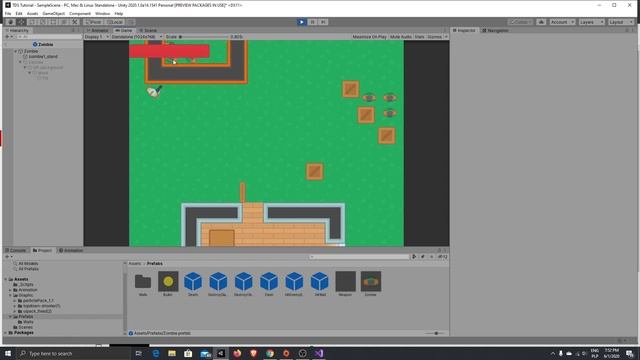Image resolution: width=640 pixels, height=360 pixels.
Task: Select the Walls folder thumbnail in Prefabs
Action: pos(143,281)
